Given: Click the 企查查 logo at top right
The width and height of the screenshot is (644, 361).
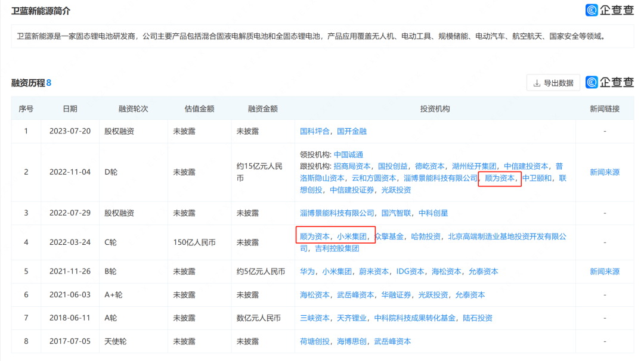Looking at the screenshot, I should (609, 10).
